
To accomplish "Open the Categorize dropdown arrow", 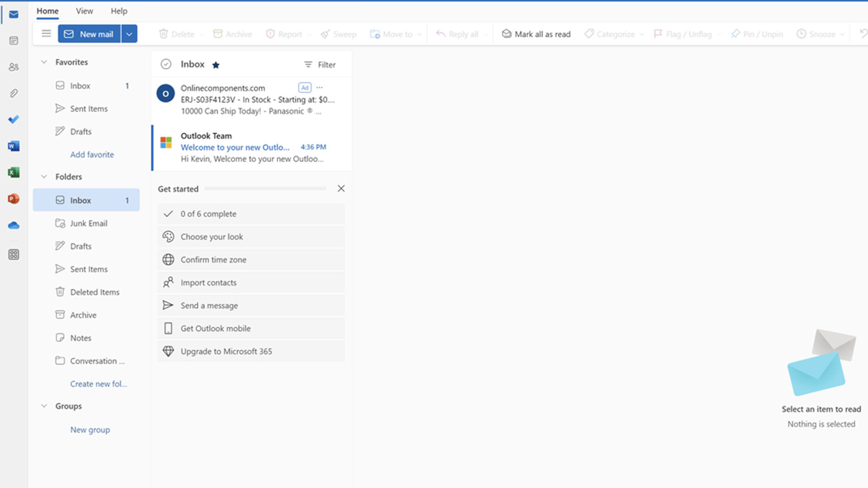I will [x=642, y=34].
